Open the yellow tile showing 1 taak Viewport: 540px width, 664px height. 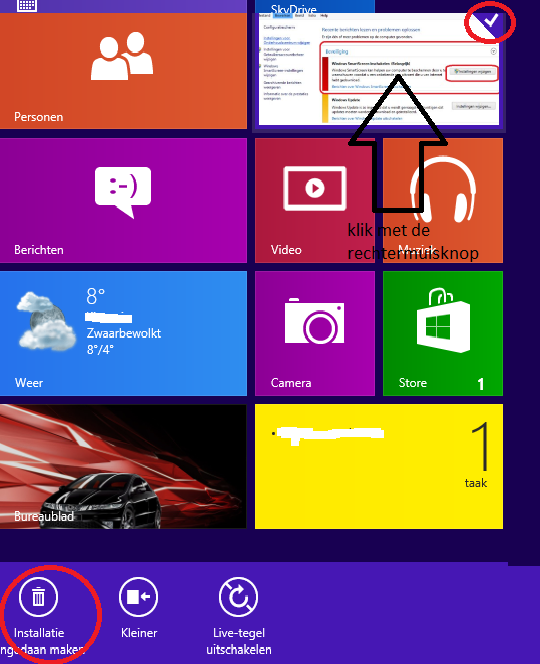pyautogui.click(x=379, y=466)
